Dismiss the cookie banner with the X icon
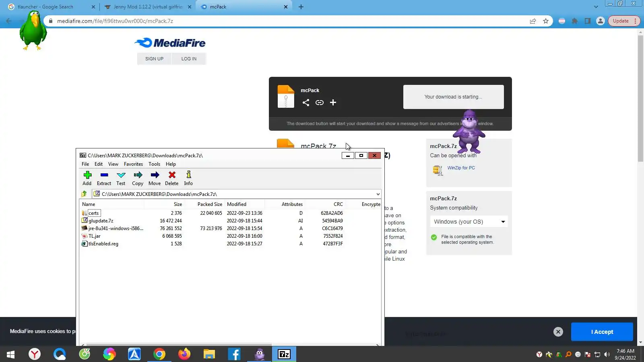Screen dimensions: 644x362 tap(558, 332)
